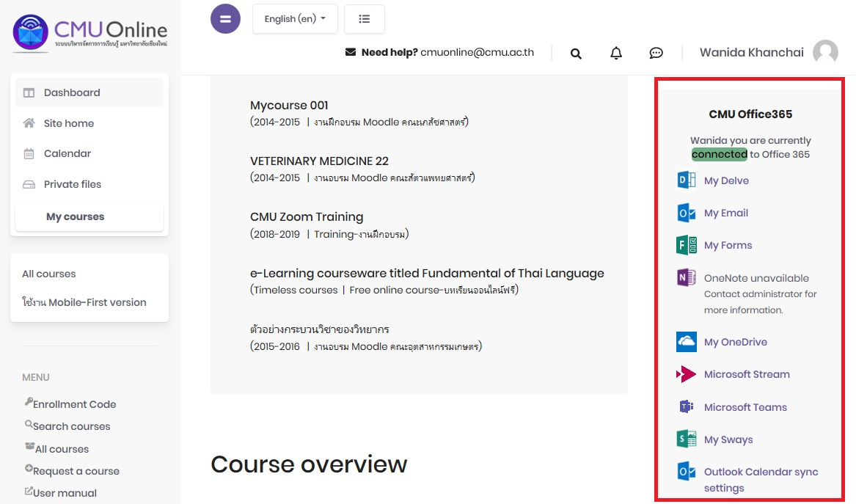Click the plus icon beside Request a course
856x504 pixels.
pyautogui.click(x=29, y=469)
